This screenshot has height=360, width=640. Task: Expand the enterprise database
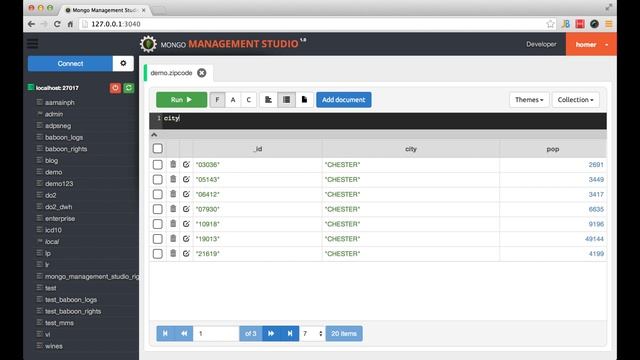pos(60,218)
